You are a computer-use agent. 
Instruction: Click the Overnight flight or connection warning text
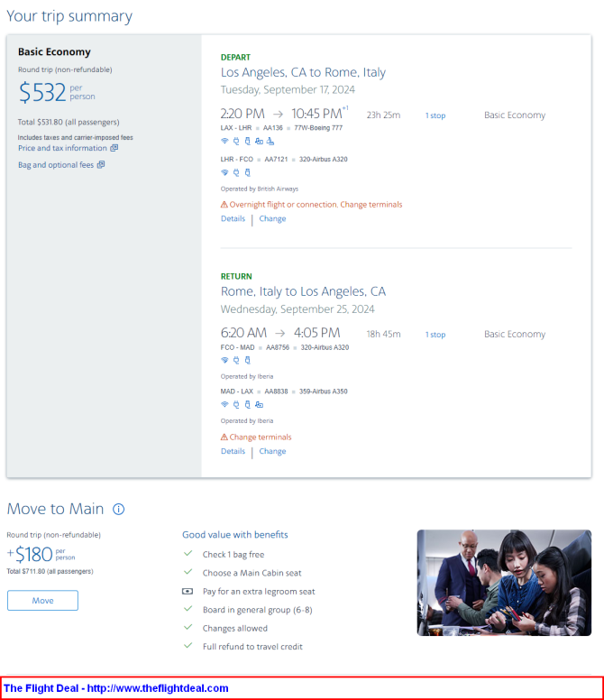(x=316, y=205)
